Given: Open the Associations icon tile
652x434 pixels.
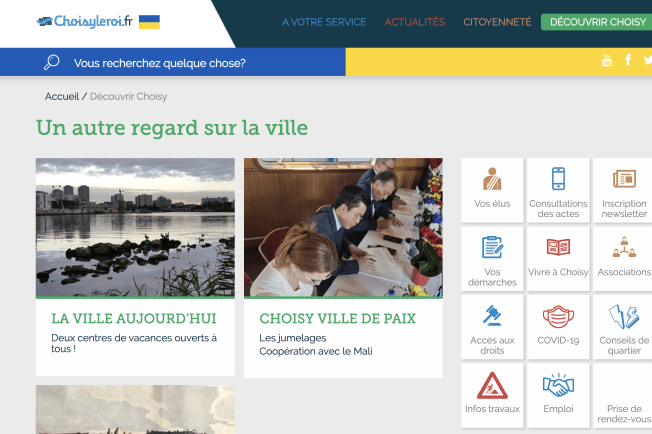Looking at the screenshot, I should [x=624, y=247].
